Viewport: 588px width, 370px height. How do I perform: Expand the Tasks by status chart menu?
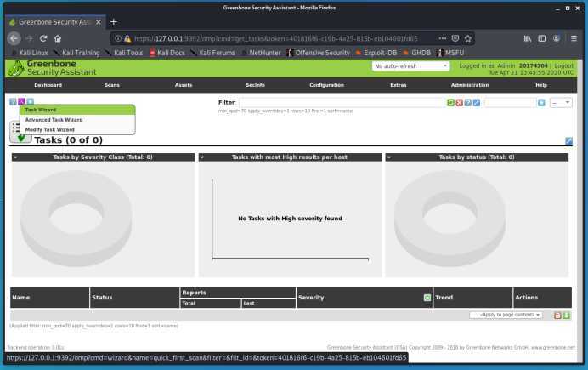[x=389, y=157]
